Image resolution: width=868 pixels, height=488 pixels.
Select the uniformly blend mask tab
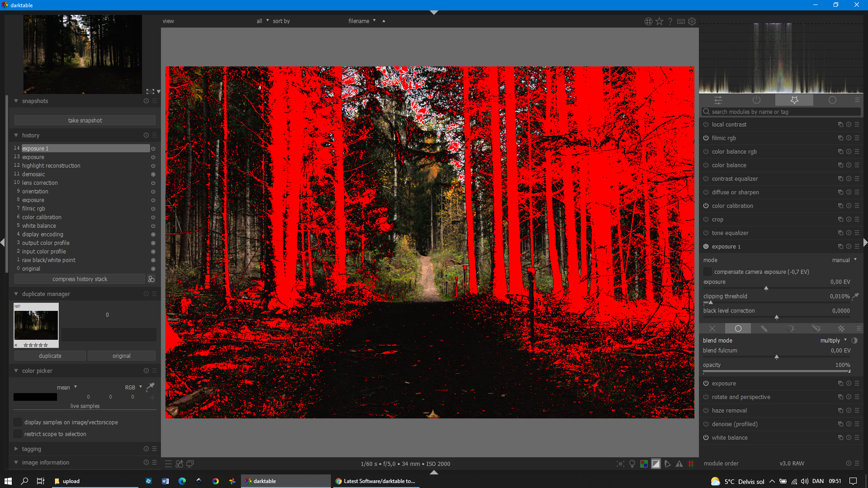click(738, 328)
